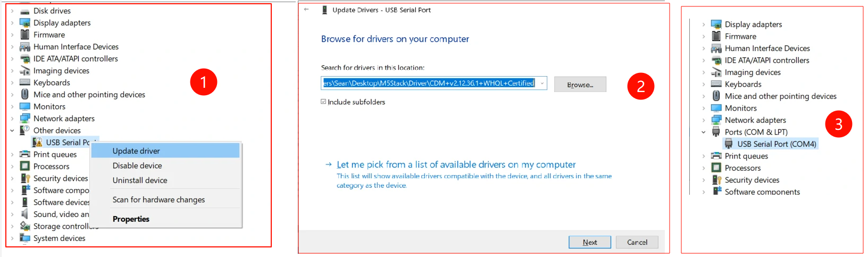Image resolution: width=868 pixels, height=257 pixels.
Task: Click the Ports (COM & LPT) icon
Action: point(716,132)
